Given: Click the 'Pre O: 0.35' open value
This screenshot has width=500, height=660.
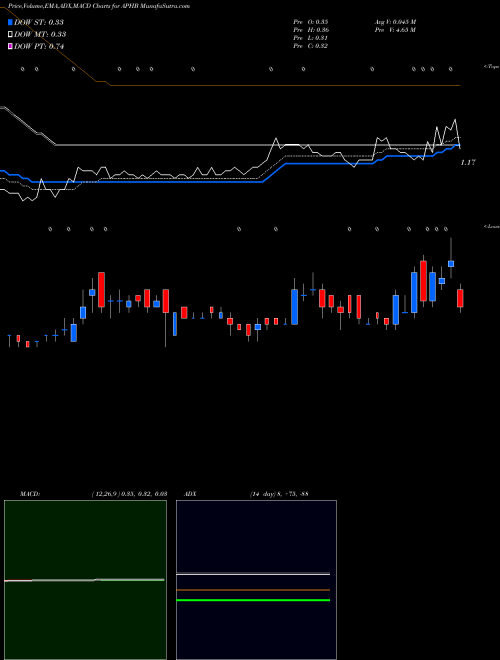Looking at the screenshot, I should coord(311,22).
